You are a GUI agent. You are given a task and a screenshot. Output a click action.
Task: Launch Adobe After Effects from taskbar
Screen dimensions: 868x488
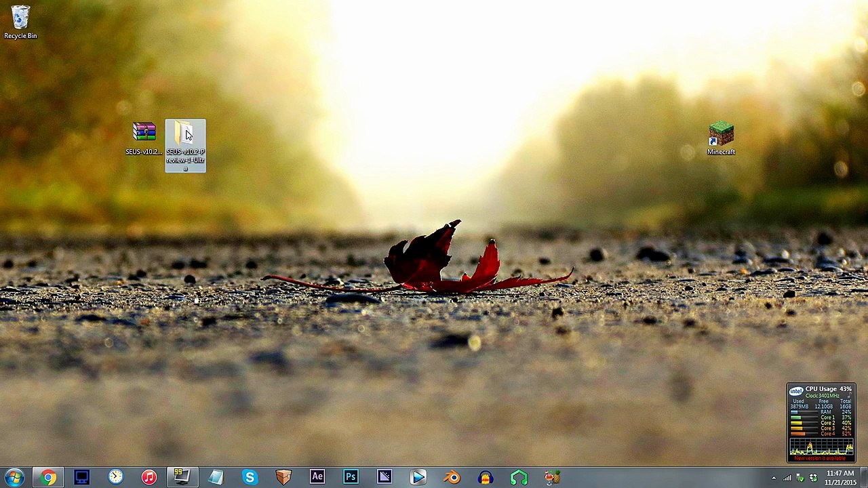click(x=317, y=477)
